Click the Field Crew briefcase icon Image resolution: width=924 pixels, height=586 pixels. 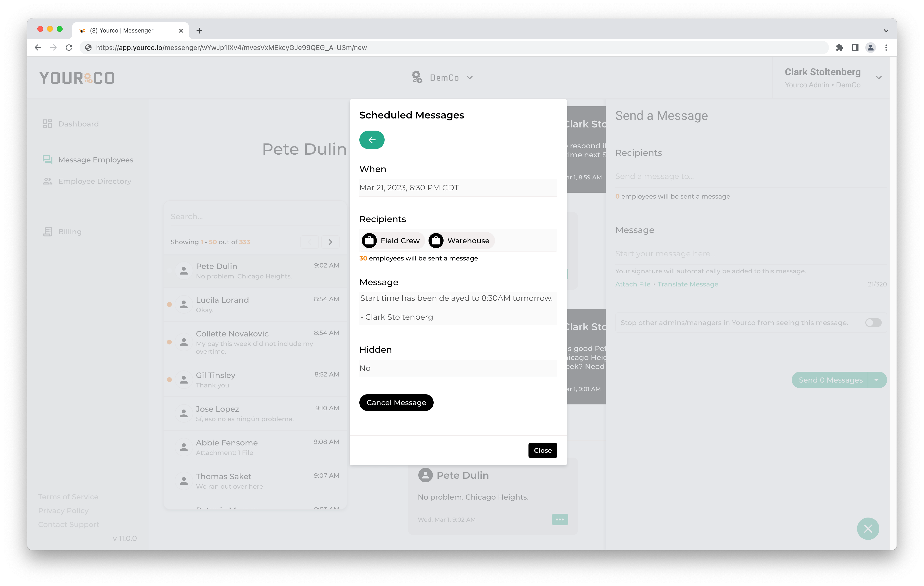[x=369, y=241]
